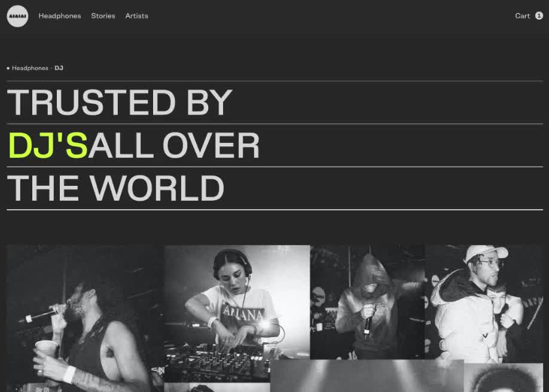Click the AIAIAI round logo

pos(17,16)
